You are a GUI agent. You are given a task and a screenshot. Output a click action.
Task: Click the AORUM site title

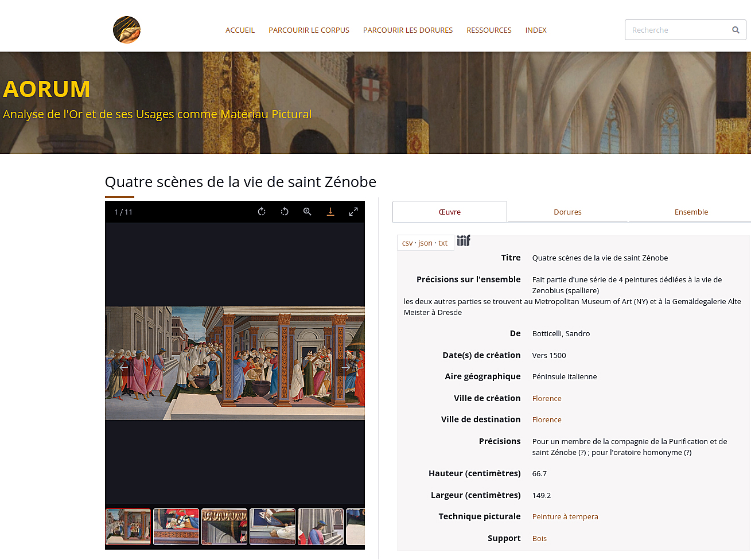(46, 89)
